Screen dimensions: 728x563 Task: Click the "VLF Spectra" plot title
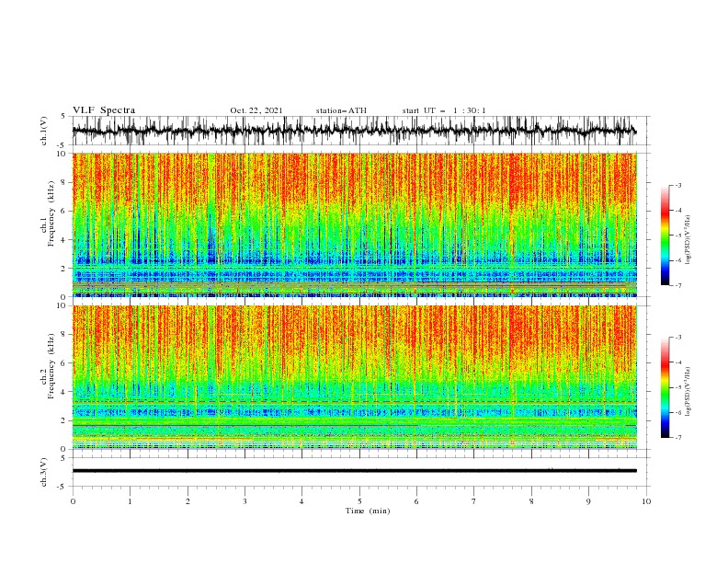click(104, 110)
